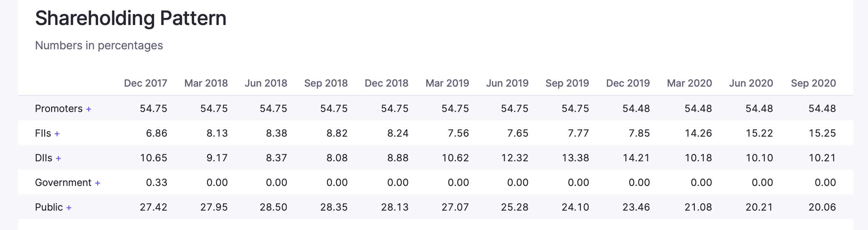The image size is (868, 230).
Task: Click Government value 0.33 for Dec 2017
Action: tap(157, 182)
